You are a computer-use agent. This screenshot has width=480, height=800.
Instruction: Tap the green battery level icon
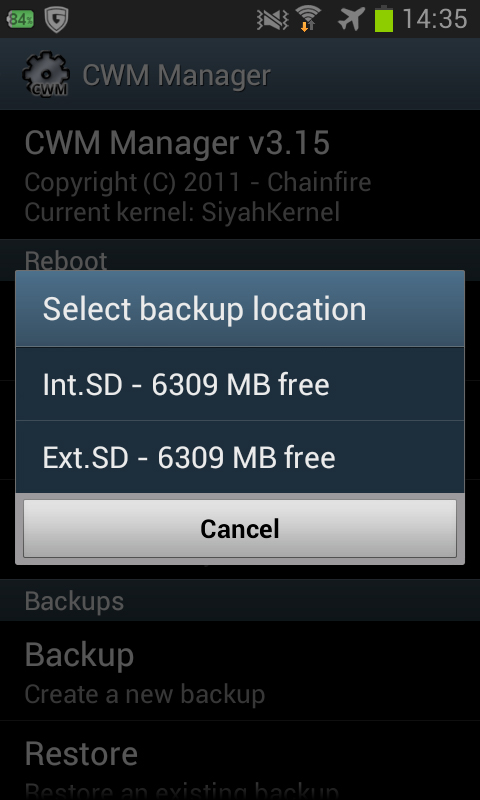[x=384, y=19]
